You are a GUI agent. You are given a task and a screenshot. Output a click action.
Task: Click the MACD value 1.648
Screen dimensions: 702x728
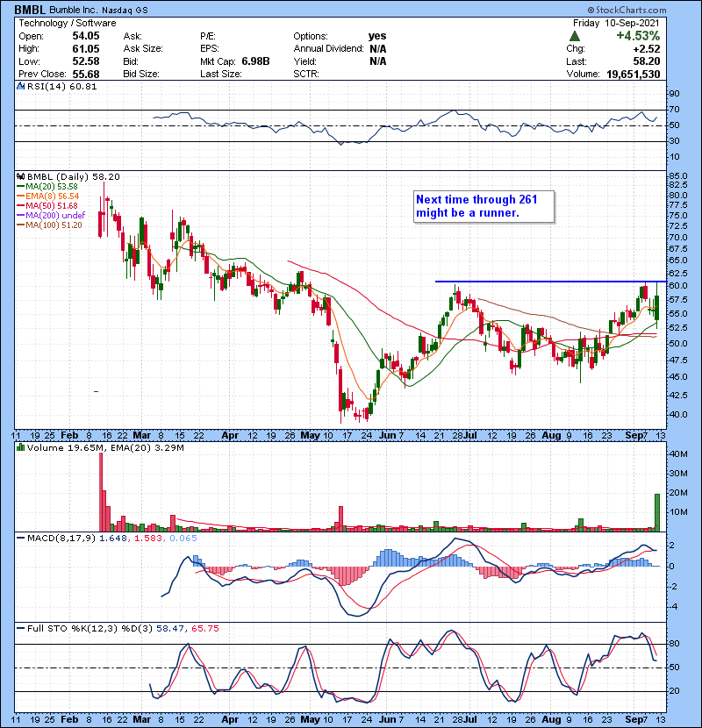click(x=113, y=539)
